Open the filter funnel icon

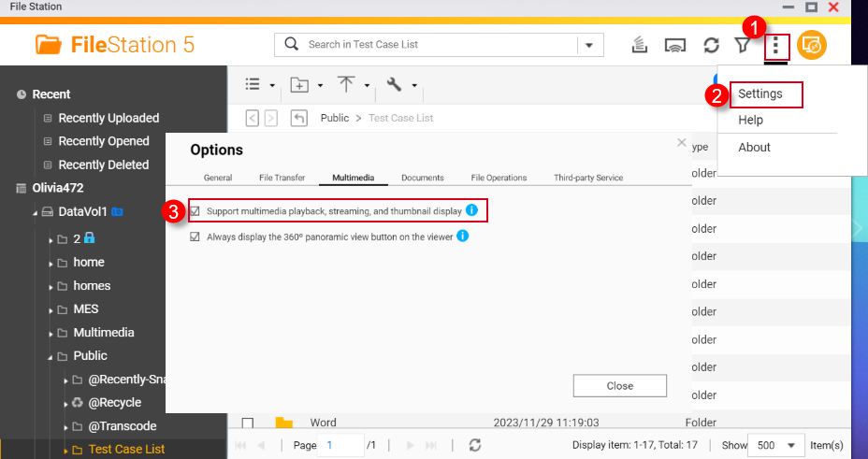click(743, 45)
